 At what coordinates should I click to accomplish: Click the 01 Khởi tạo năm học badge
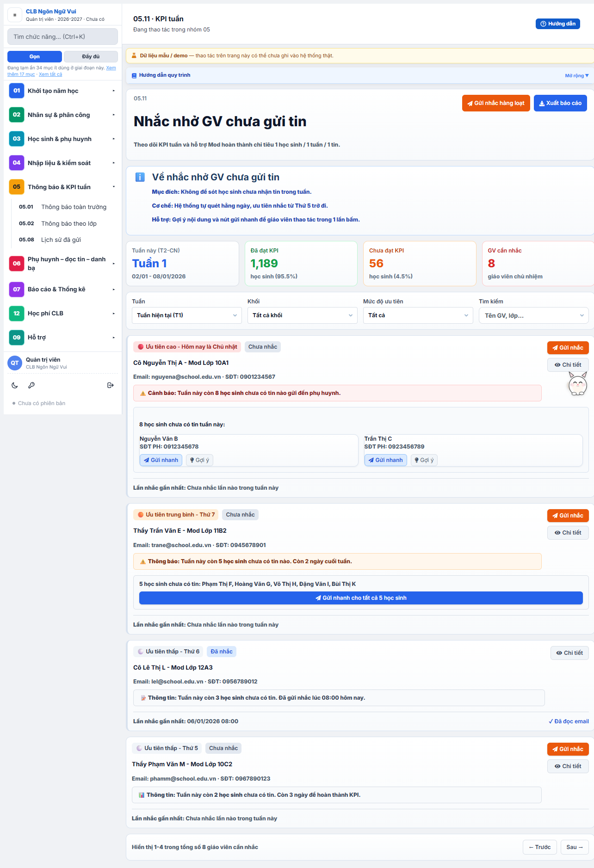(17, 91)
